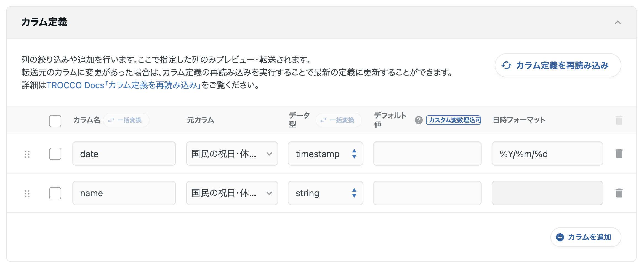Delete the name column row
This screenshot has height=268, width=644.
pos(619,193)
